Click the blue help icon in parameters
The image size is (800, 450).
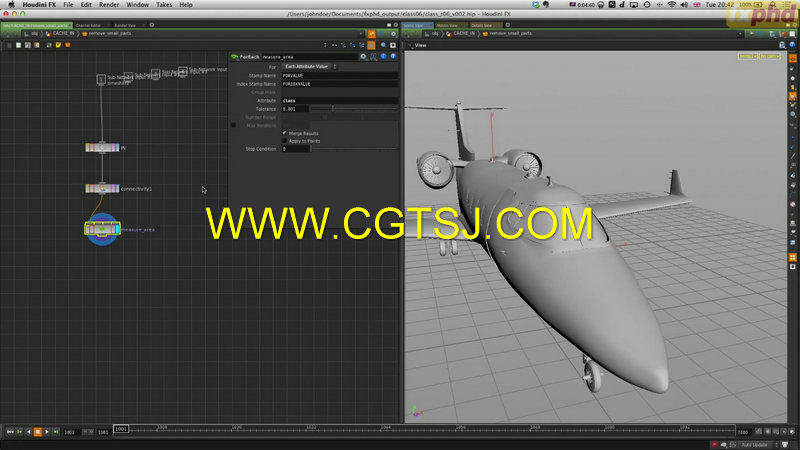(x=393, y=57)
